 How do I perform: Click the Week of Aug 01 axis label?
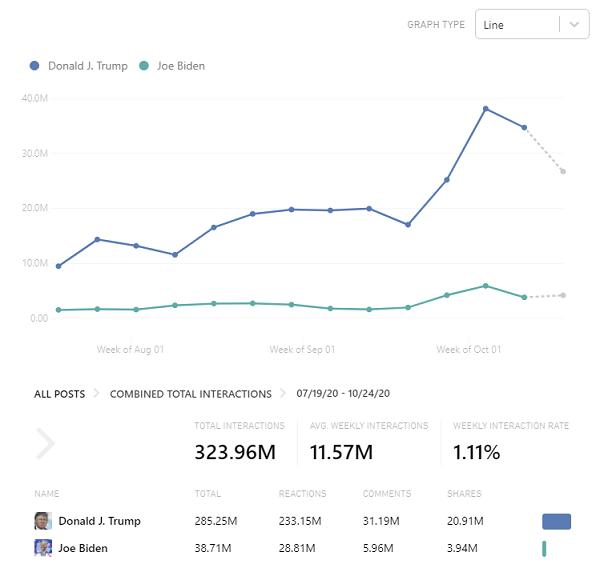pyautogui.click(x=130, y=349)
